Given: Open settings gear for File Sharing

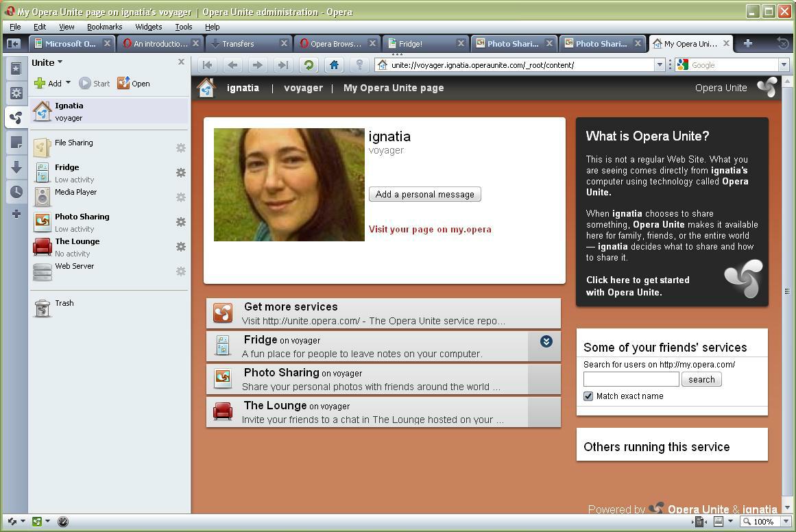Looking at the screenshot, I should (181, 147).
